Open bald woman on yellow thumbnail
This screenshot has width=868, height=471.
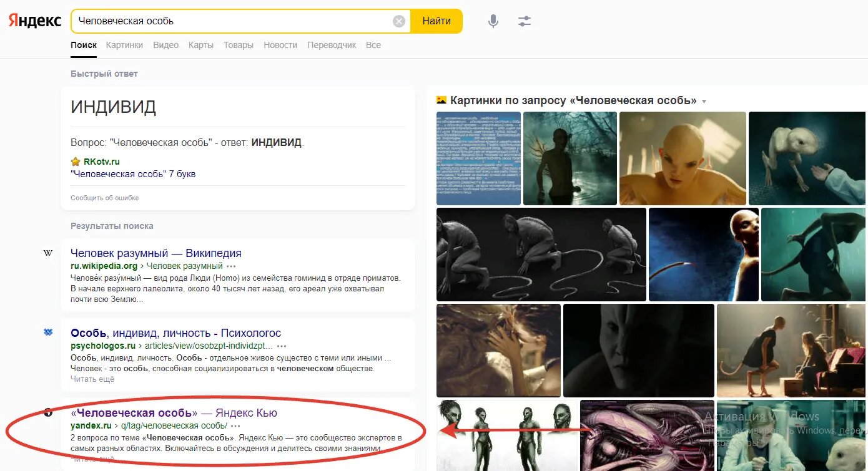(683, 158)
